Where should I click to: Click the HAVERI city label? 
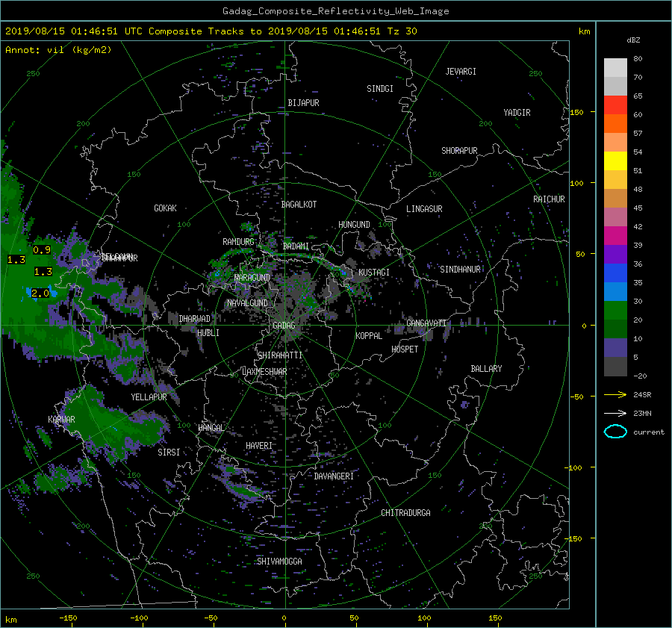tap(259, 446)
